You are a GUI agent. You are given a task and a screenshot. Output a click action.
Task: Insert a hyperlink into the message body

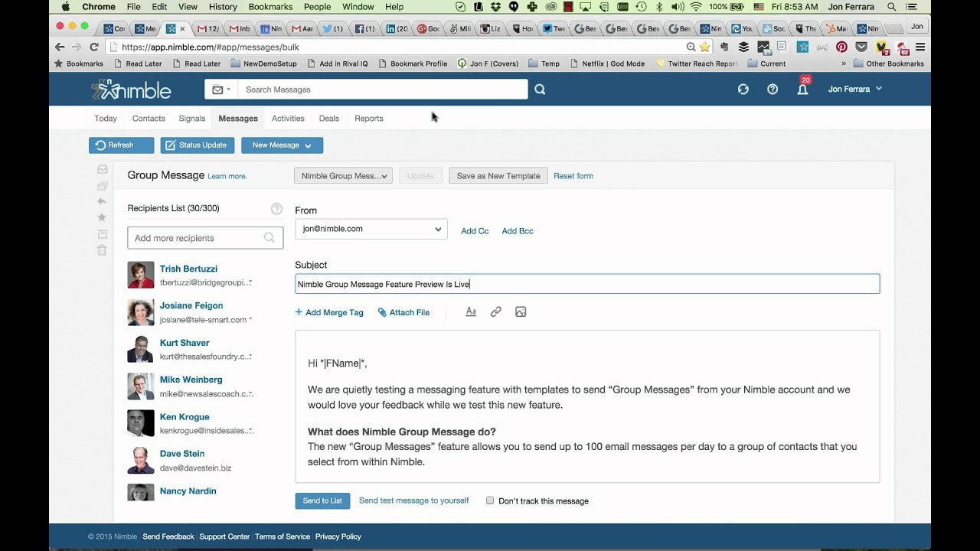[495, 311]
